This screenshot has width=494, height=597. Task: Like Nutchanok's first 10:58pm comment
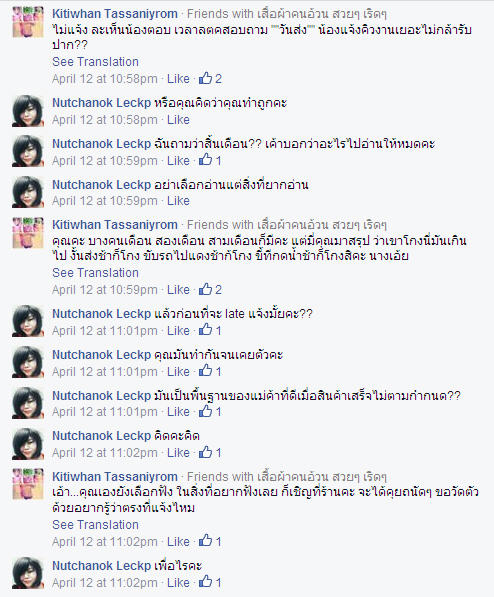pyautogui.click(x=178, y=120)
